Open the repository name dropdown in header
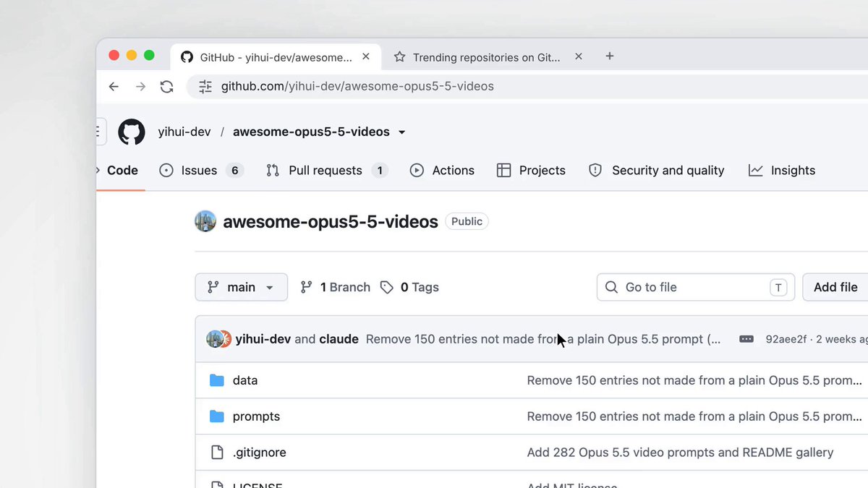The width and height of the screenshot is (868, 488). tap(402, 132)
